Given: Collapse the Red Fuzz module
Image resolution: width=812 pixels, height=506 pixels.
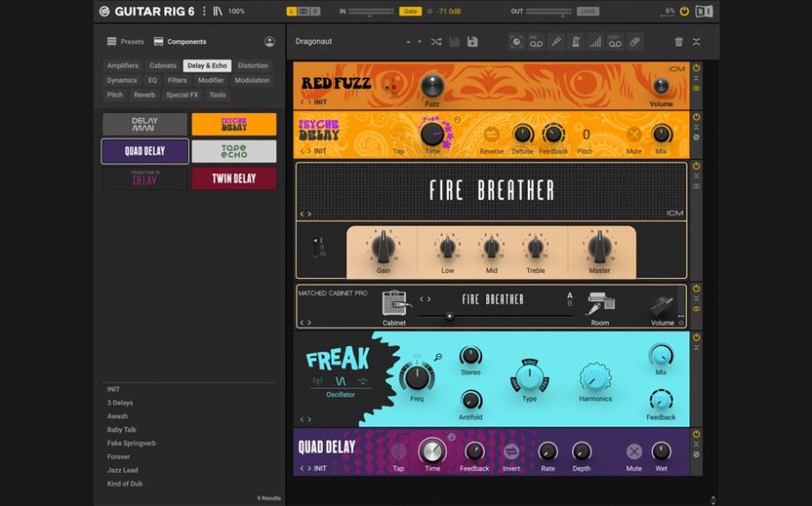Looking at the screenshot, I should point(696,79).
